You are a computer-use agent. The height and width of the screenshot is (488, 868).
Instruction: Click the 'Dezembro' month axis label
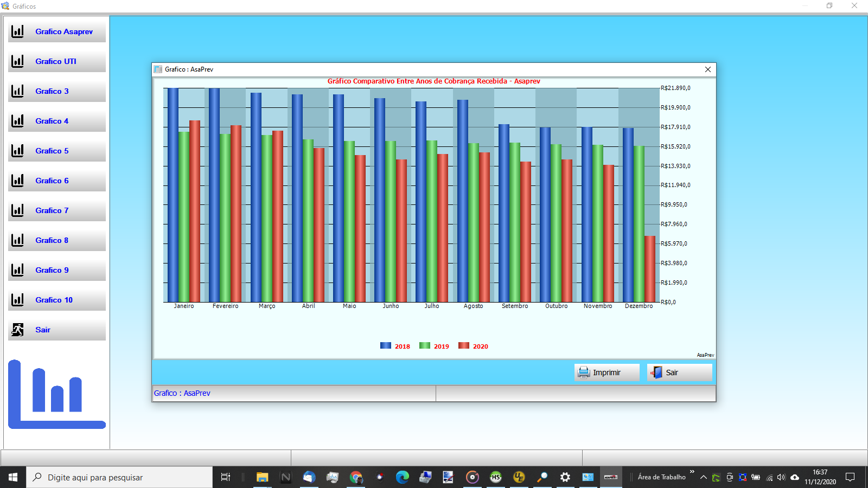click(639, 306)
